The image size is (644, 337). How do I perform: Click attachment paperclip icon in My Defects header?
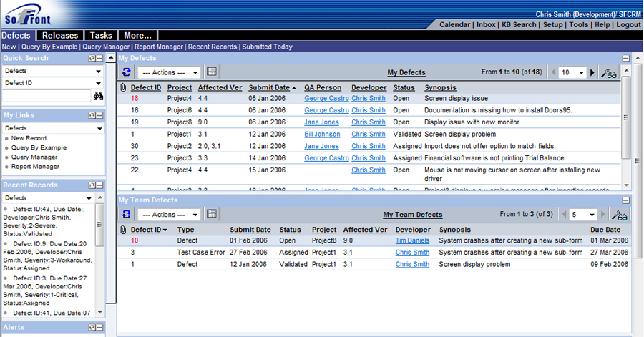pos(123,87)
